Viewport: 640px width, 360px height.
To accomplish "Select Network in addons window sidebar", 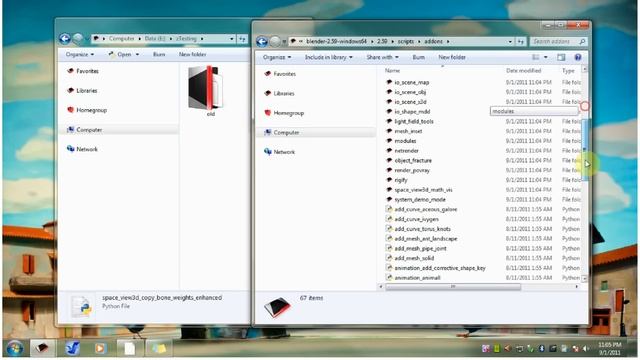I will point(284,152).
